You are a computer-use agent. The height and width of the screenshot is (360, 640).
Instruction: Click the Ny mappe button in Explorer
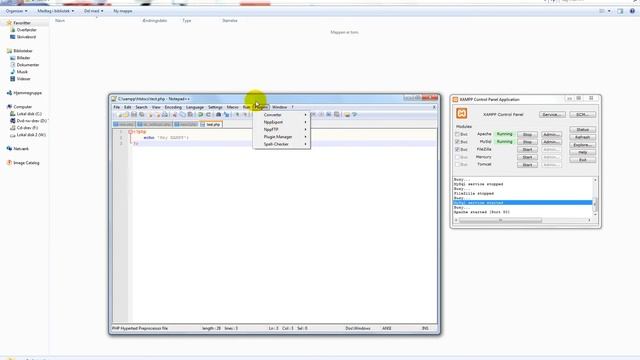(x=123, y=11)
